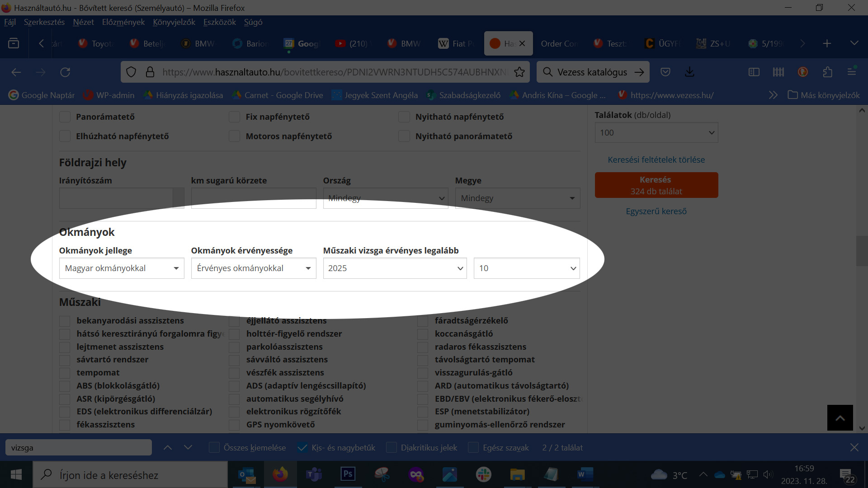Screen dimensions: 868x488
Task: Open Más könyvjelzők folder
Action: [824, 95]
